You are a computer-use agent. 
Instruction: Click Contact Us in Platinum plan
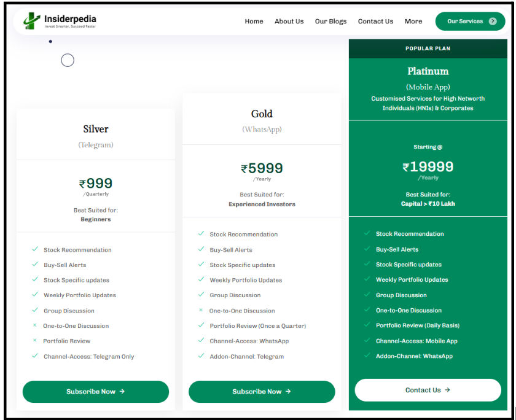428,390
